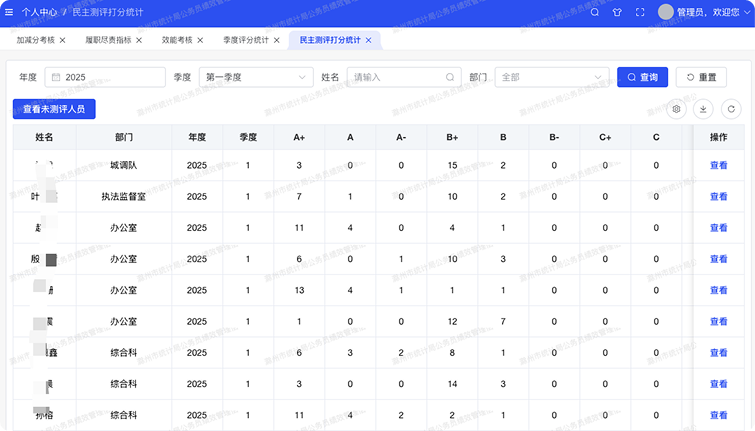Click the table refresh icon
The height and width of the screenshot is (431, 755).
tap(731, 109)
